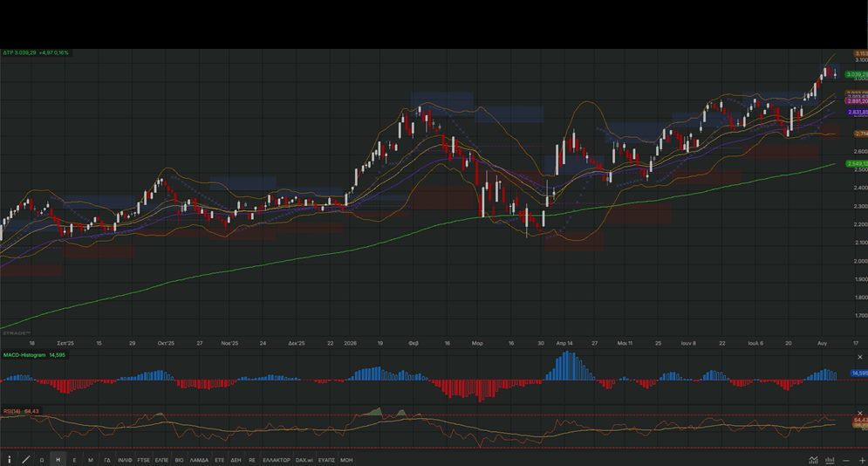Close the RSI(14) indicator panel

(x=859, y=413)
